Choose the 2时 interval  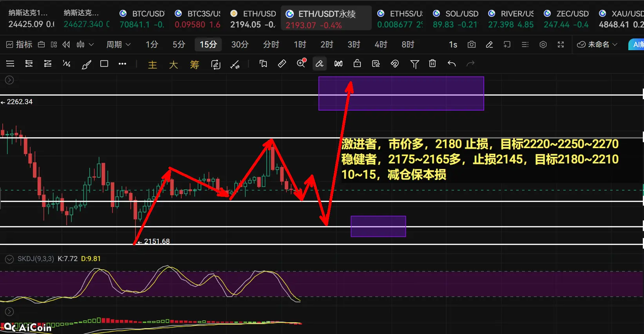(327, 45)
